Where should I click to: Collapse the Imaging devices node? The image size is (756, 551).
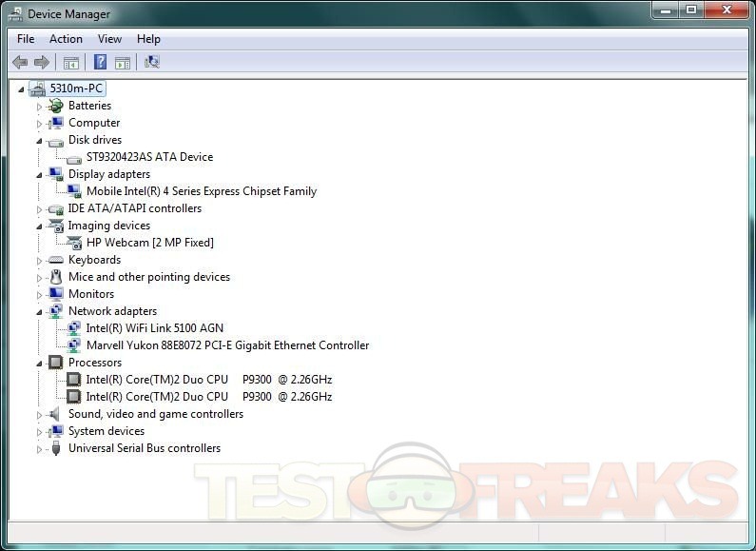click(x=40, y=226)
